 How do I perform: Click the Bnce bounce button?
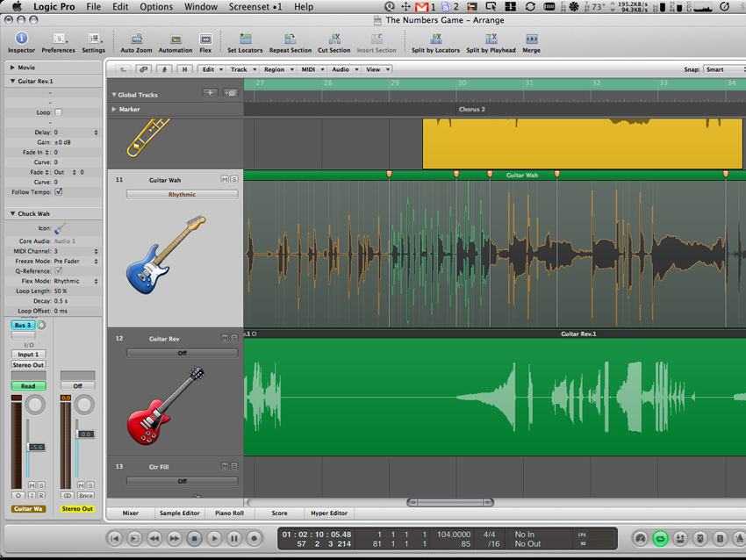click(86, 495)
